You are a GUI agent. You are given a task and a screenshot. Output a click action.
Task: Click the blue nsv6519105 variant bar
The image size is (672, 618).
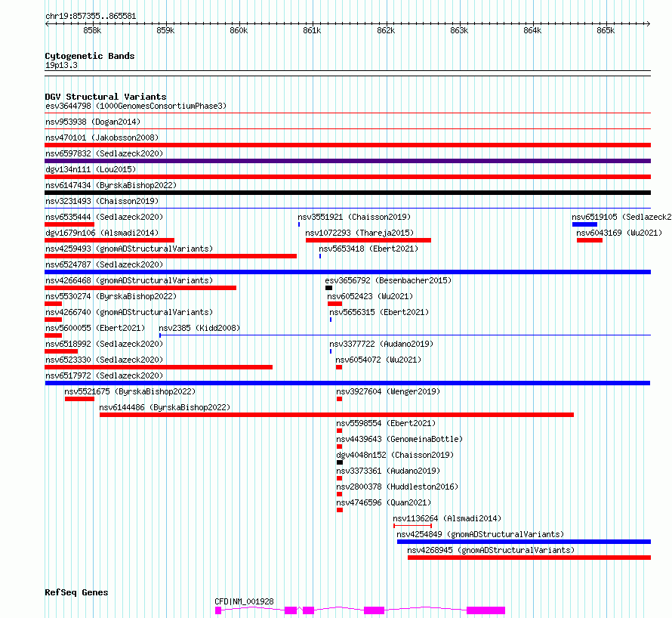click(584, 224)
